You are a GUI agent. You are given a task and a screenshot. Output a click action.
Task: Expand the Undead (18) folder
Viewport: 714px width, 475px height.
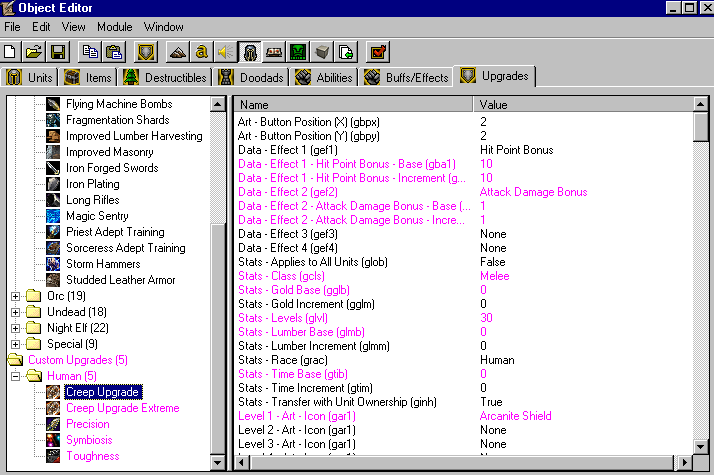(15, 312)
